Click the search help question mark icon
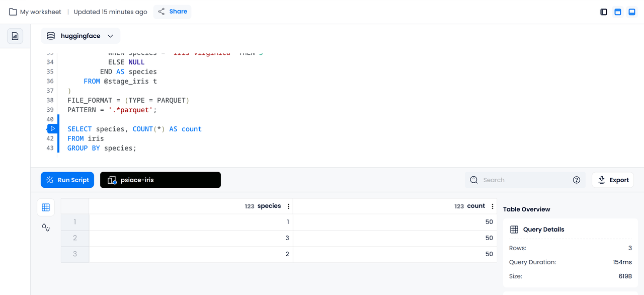The image size is (644, 295). [577, 180]
